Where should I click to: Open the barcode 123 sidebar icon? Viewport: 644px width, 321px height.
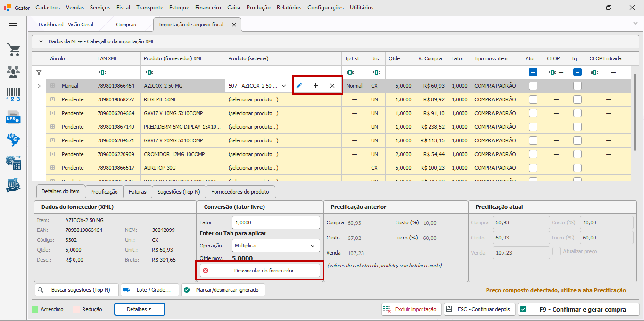13,94
